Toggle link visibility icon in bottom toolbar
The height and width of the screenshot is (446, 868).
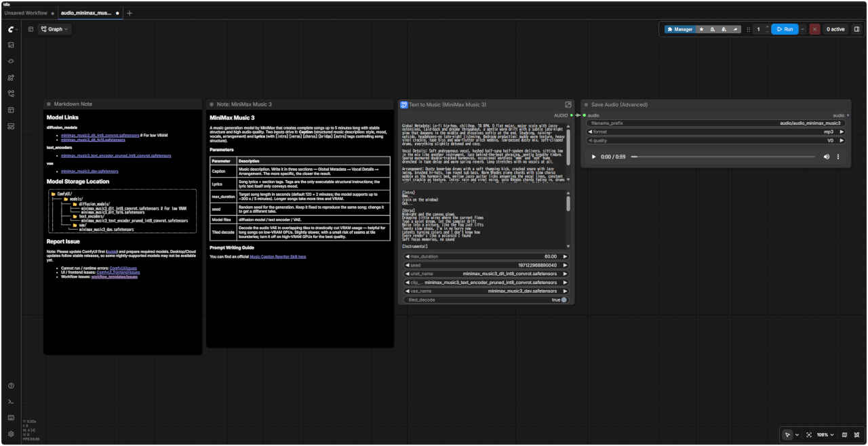[856, 434]
